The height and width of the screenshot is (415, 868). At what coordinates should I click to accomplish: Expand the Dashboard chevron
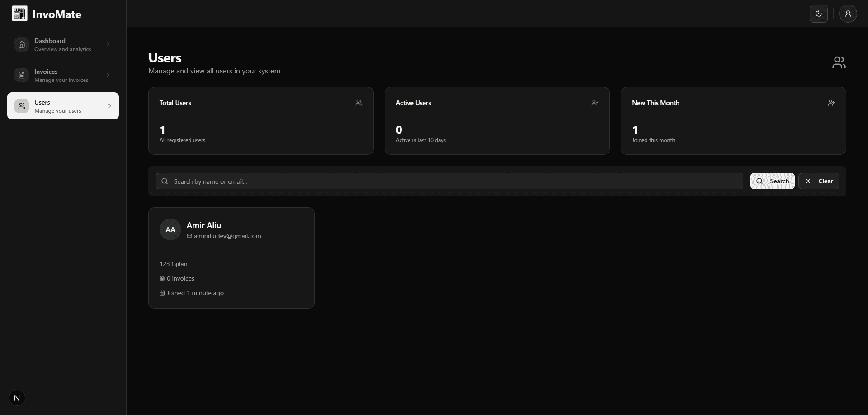[108, 44]
